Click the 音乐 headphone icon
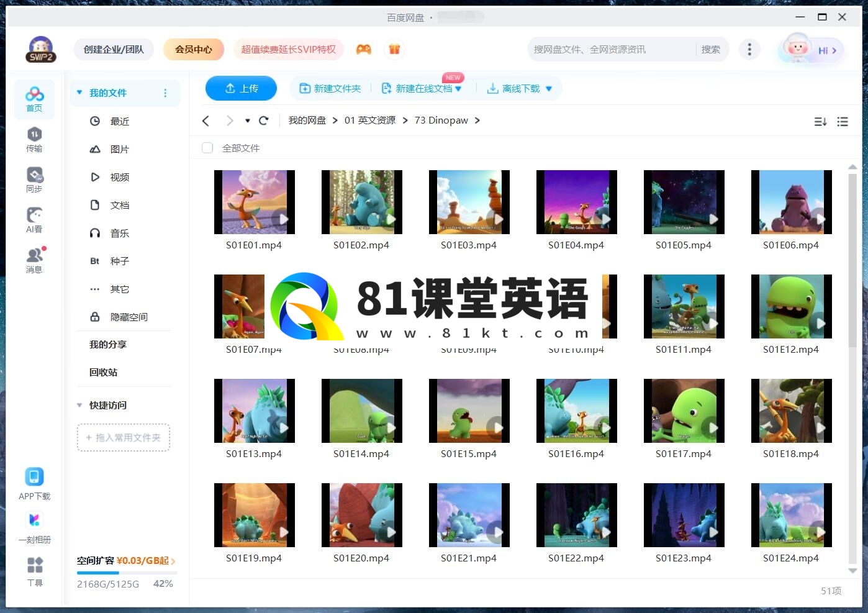The width and height of the screenshot is (868, 613). (95, 233)
